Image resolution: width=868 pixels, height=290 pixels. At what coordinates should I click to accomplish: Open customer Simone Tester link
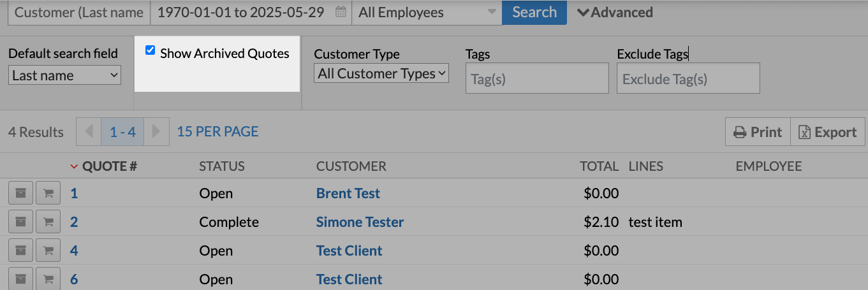(x=360, y=222)
